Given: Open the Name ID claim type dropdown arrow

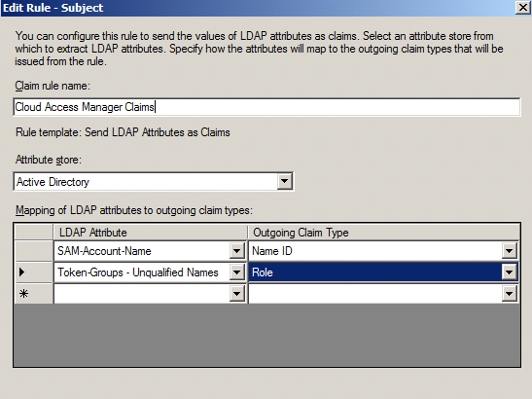Looking at the screenshot, I should (x=509, y=251).
